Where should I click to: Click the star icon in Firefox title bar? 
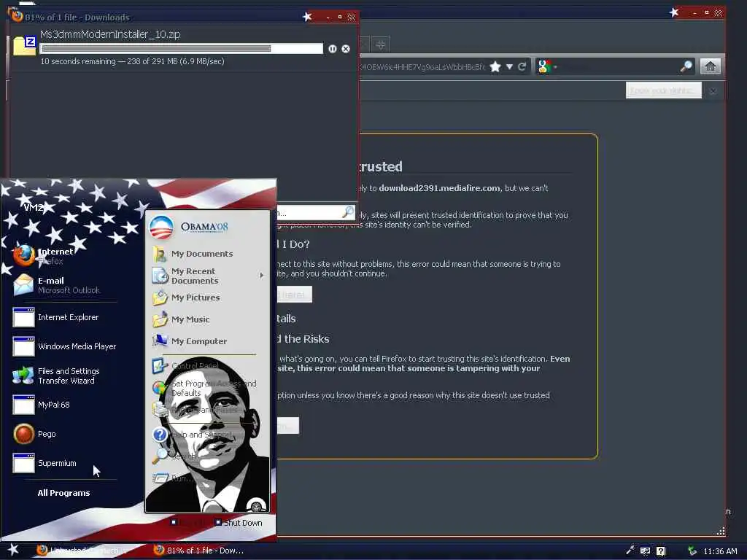click(x=673, y=12)
